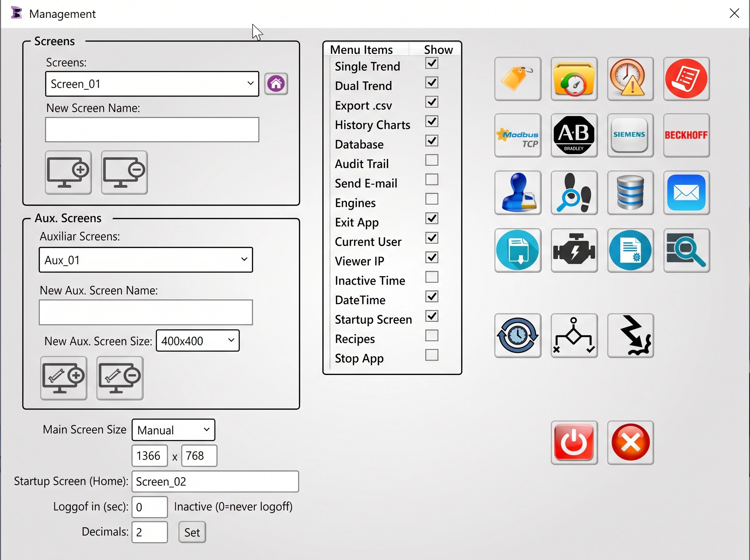Click the red X cancel icon
The height and width of the screenshot is (560, 750).
coord(630,443)
